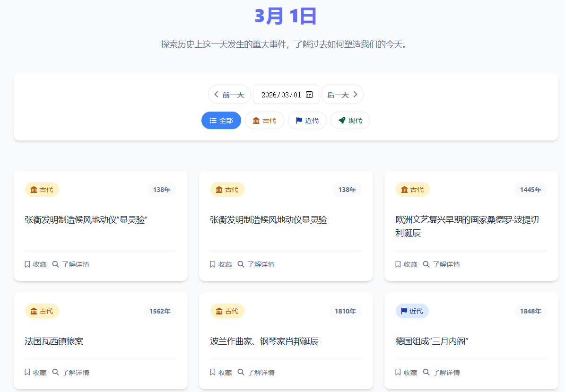The width and height of the screenshot is (565, 392).
Task: Open the date picker showing 2026/03/01
Action: click(x=281, y=95)
